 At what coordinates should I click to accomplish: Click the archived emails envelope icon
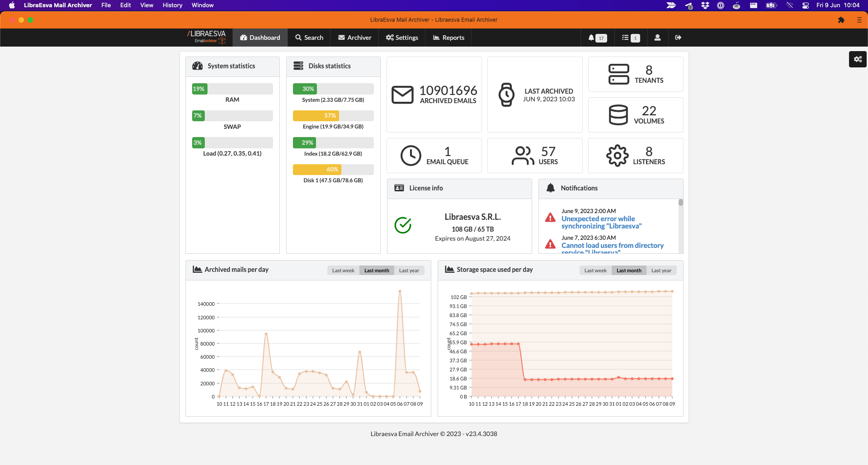click(402, 95)
